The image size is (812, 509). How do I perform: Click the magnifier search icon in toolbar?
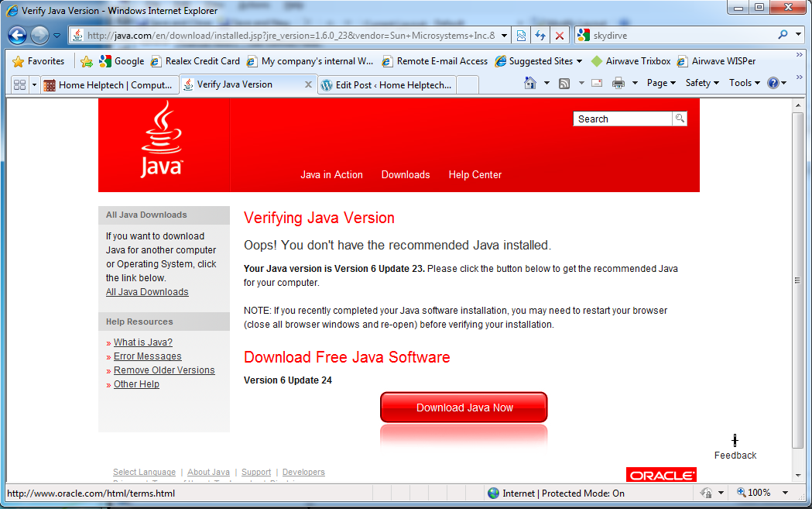(x=783, y=35)
